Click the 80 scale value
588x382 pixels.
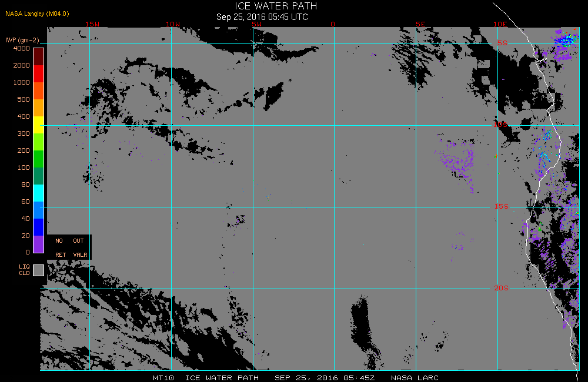[x=25, y=185]
